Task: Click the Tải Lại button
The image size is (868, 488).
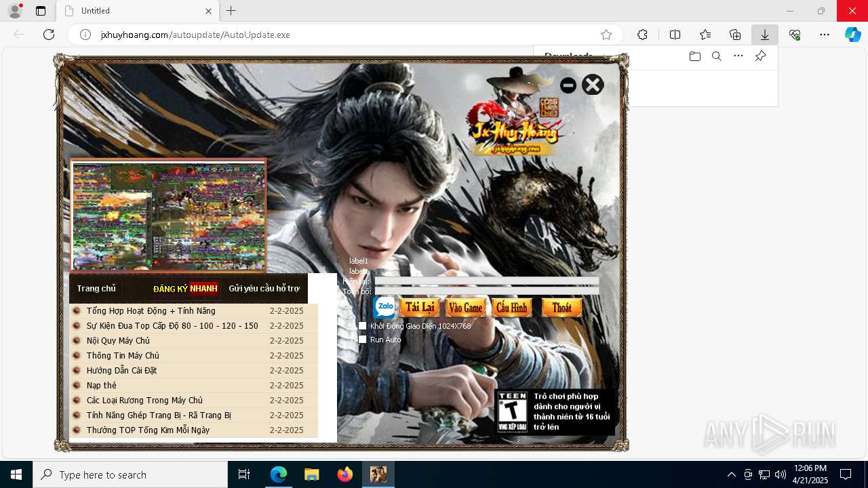Action: click(420, 307)
